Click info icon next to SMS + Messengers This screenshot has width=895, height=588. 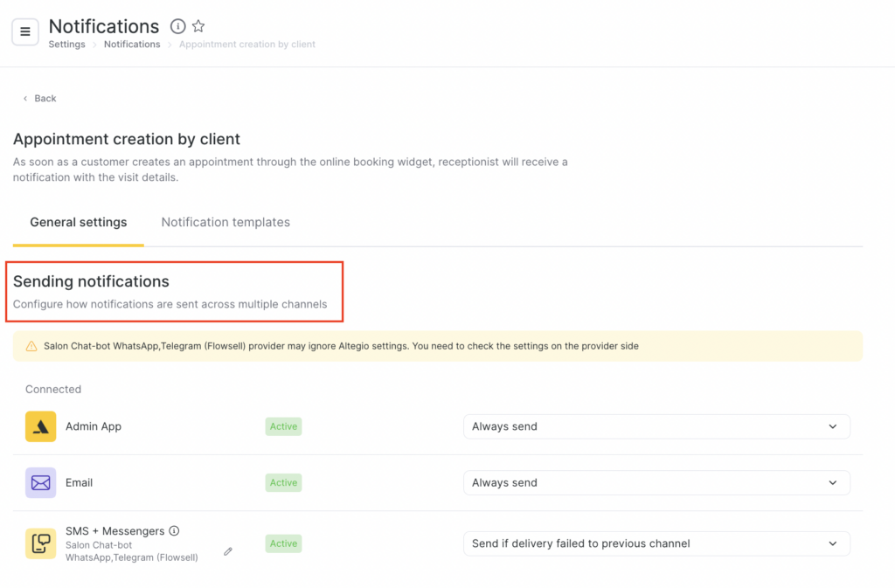174,530
